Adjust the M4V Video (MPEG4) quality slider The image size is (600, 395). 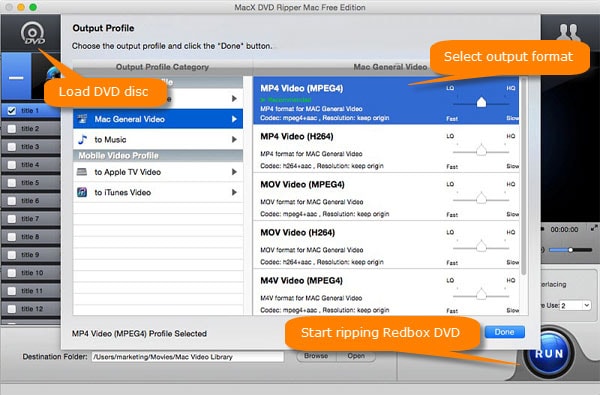click(x=481, y=295)
